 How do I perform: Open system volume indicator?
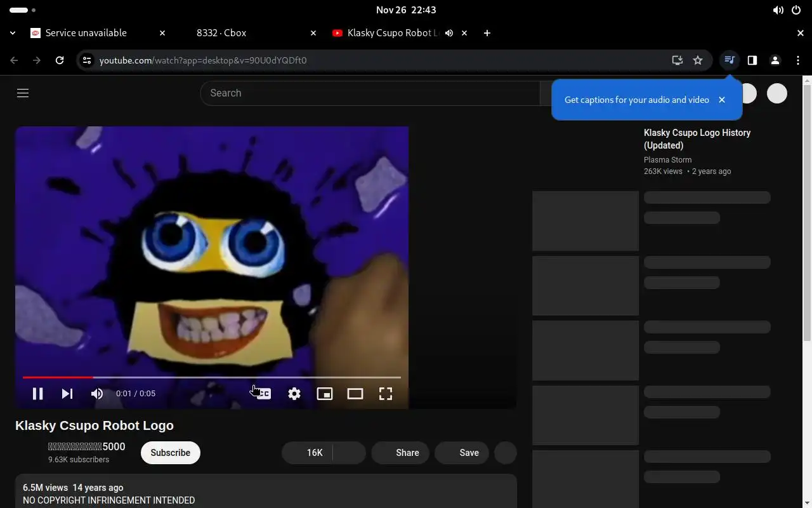tap(778, 10)
